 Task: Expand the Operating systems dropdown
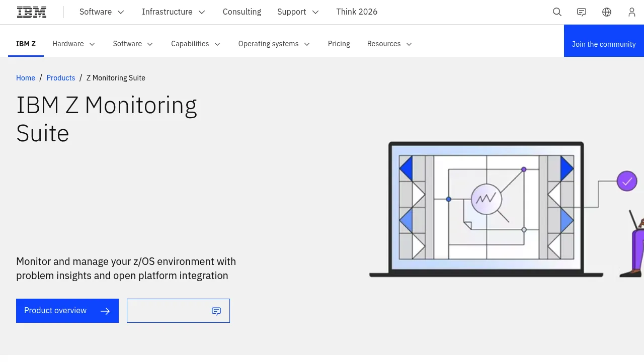click(274, 44)
